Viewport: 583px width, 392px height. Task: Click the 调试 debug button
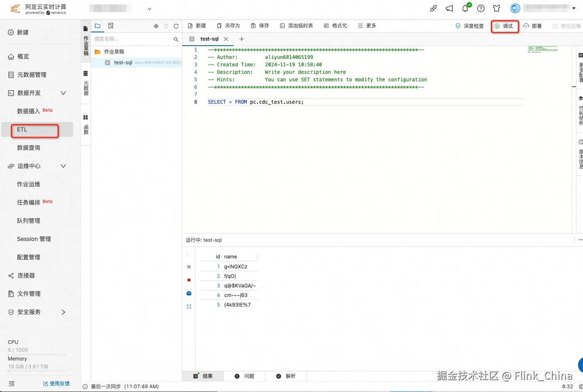tap(504, 26)
